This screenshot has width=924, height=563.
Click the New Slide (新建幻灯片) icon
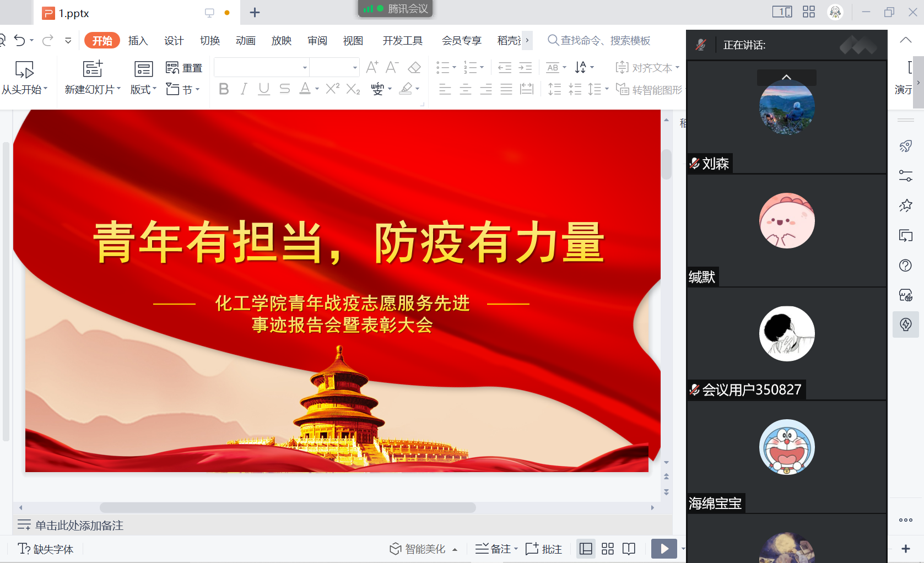(x=93, y=69)
